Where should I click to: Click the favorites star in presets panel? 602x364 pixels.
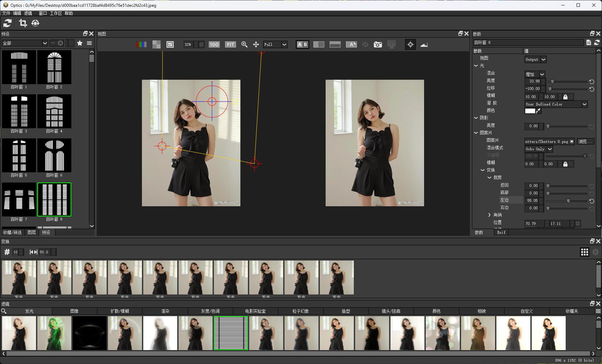coord(80,43)
